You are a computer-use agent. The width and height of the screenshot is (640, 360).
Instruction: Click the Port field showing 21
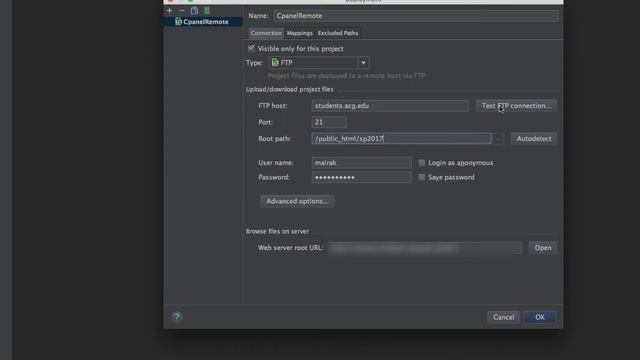[x=329, y=122]
